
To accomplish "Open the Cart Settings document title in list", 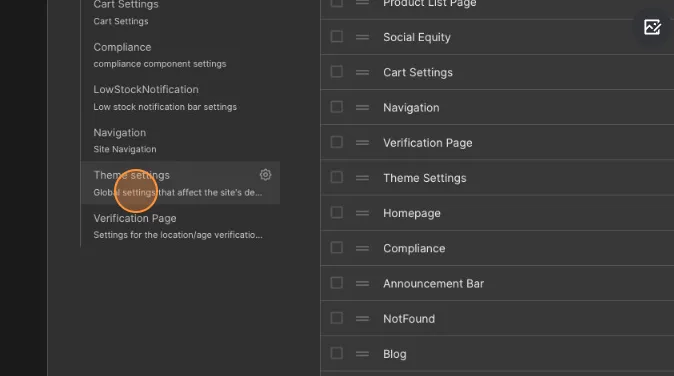I will (418, 72).
